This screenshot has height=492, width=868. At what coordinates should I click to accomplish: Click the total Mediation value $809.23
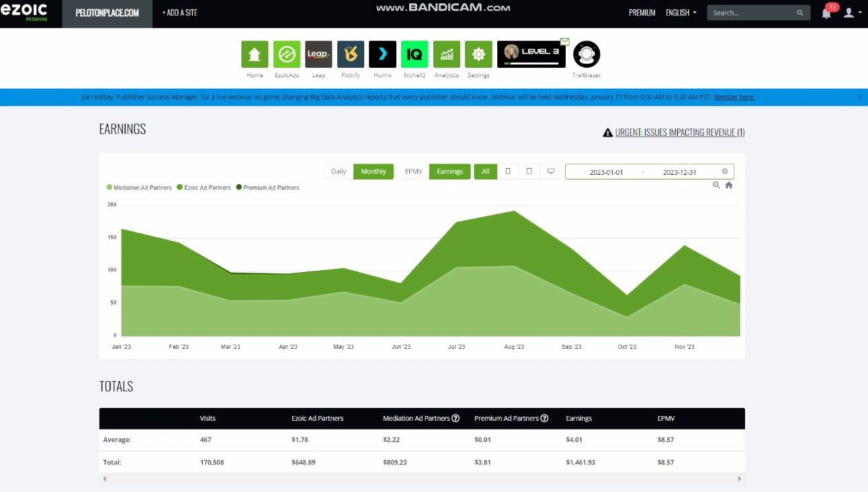click(396, 462)
